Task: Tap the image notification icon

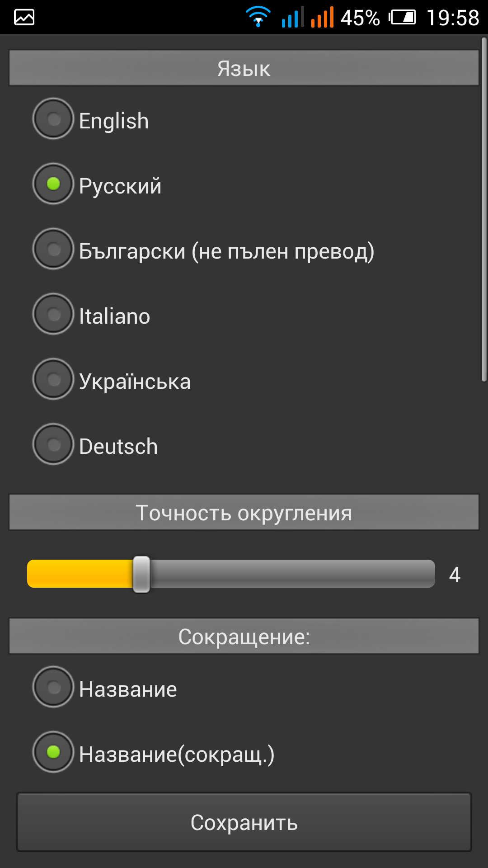Action: pyautogui.click(x=24, y=17)
